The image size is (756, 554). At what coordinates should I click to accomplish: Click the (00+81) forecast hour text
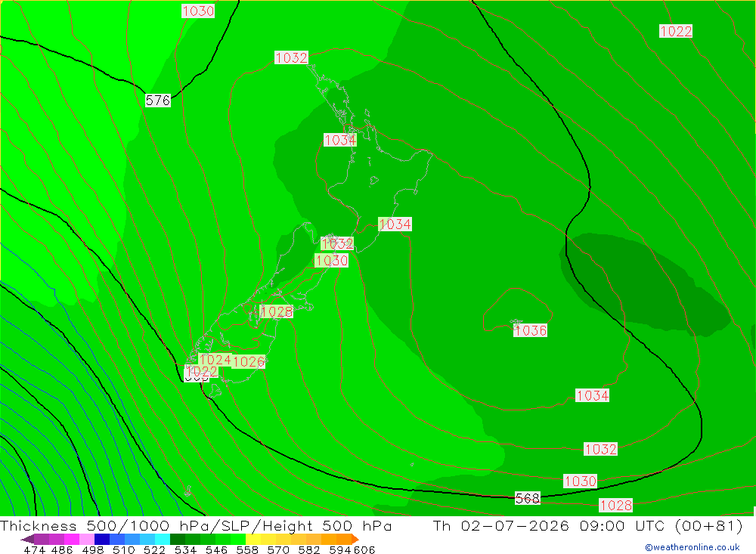coord(709,525)
